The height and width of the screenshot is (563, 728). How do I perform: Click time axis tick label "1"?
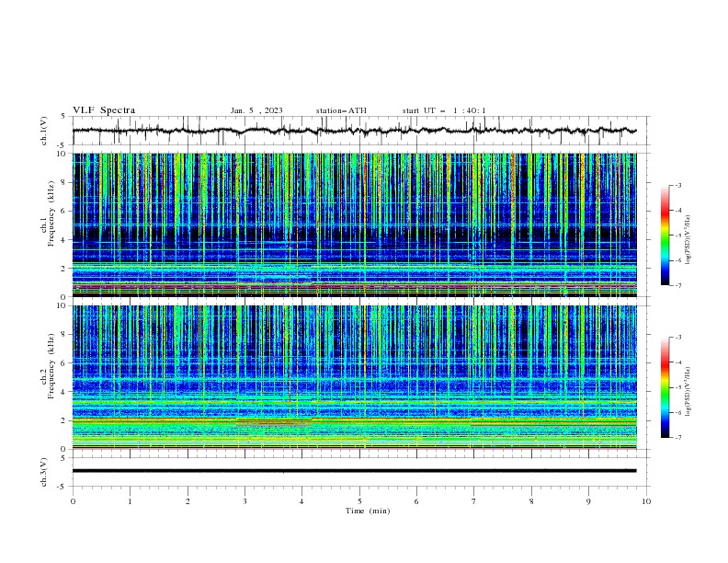(130, 501)
